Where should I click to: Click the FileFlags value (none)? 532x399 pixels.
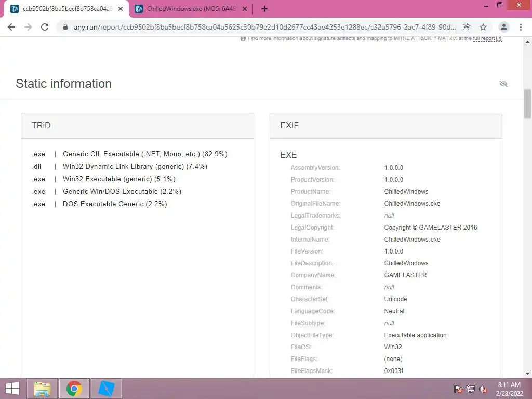(393, 359)
